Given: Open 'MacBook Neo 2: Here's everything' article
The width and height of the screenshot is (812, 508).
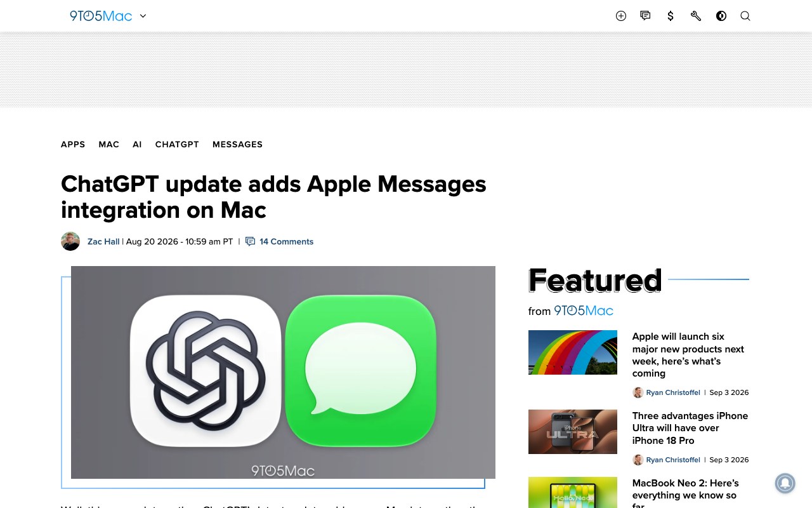Looking at the screenshot, I should [x=686, y=493].
